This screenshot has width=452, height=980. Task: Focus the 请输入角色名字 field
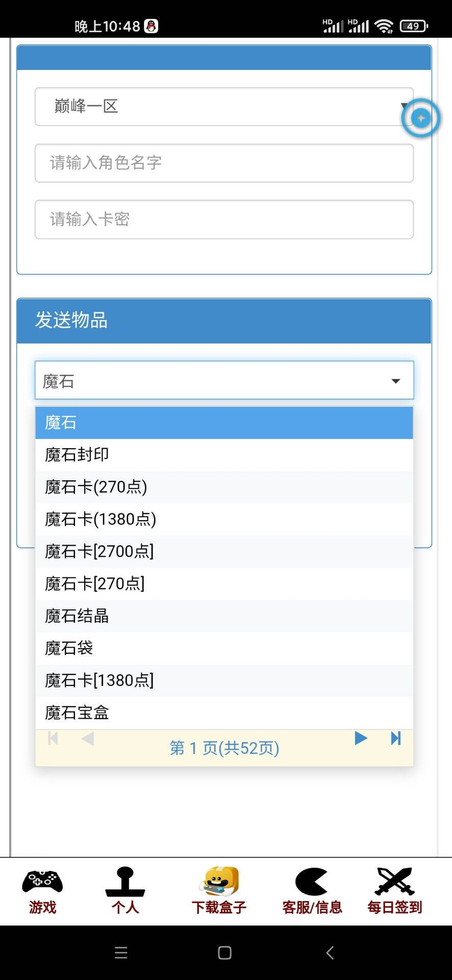coord(224,163)
